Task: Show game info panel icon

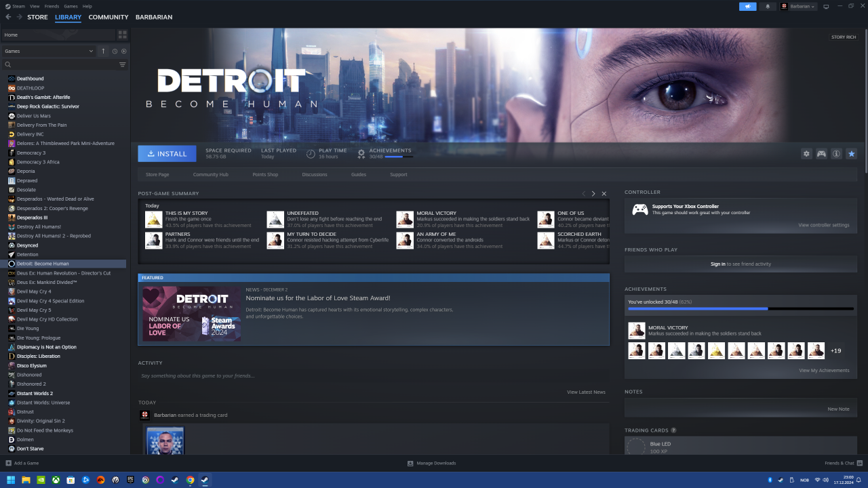Action: (x=836, y=154)
